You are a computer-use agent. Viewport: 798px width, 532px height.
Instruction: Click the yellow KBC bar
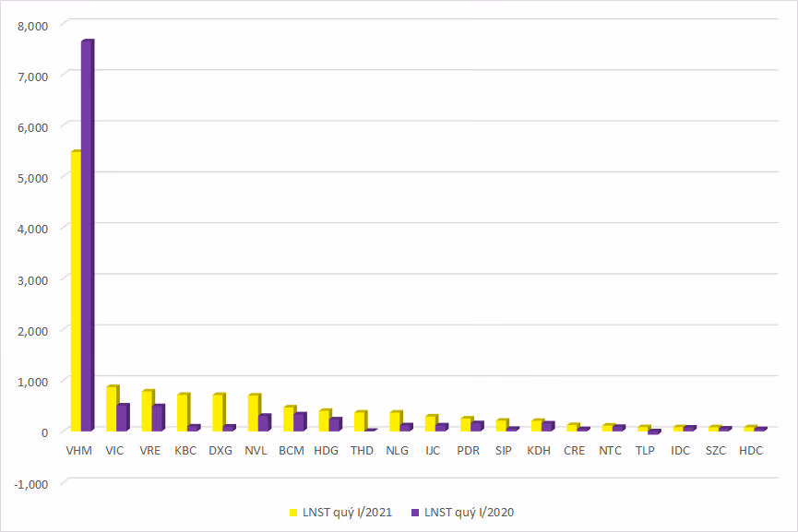pyautogui.click(x=182, y=412)
